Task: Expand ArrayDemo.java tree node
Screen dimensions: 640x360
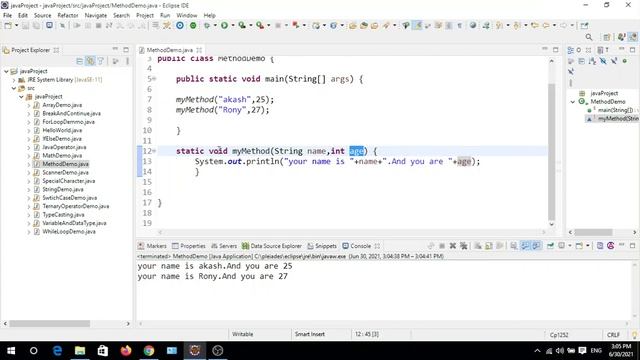Action: (x=29, y=105)
